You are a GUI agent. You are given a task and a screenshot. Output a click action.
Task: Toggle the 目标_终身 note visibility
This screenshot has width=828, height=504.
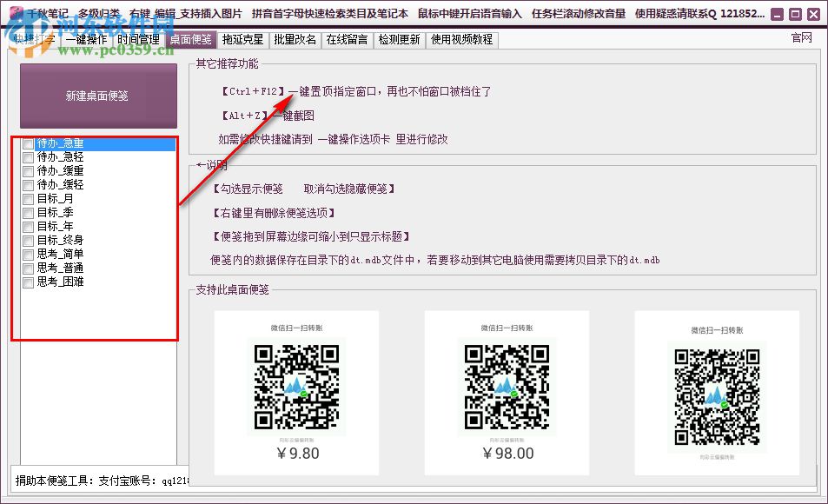(28, 241)
